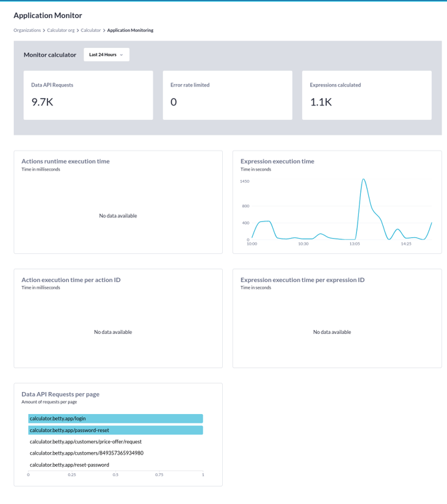Click the 10:30 label on chart x-axis
The image size is (447, 504).
click(303, 244)
